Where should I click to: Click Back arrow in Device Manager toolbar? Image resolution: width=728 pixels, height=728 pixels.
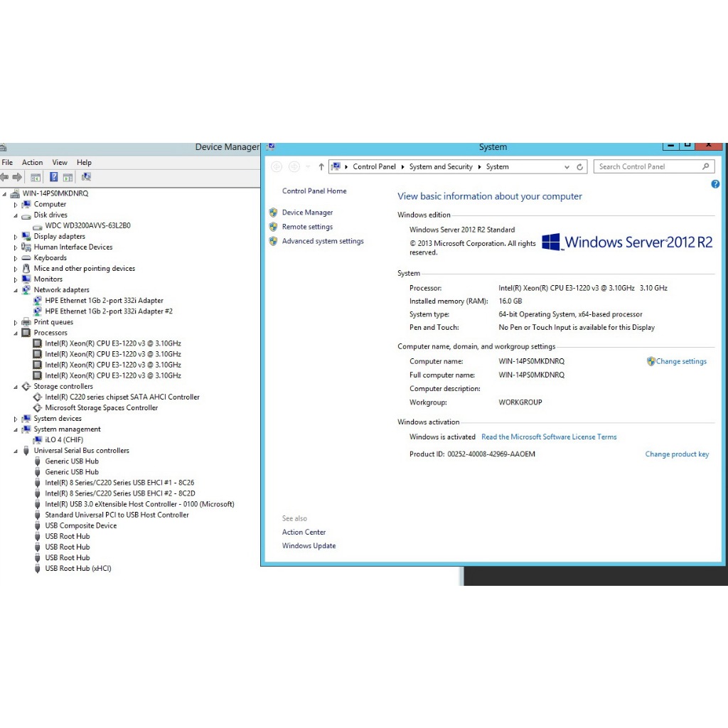4,177
